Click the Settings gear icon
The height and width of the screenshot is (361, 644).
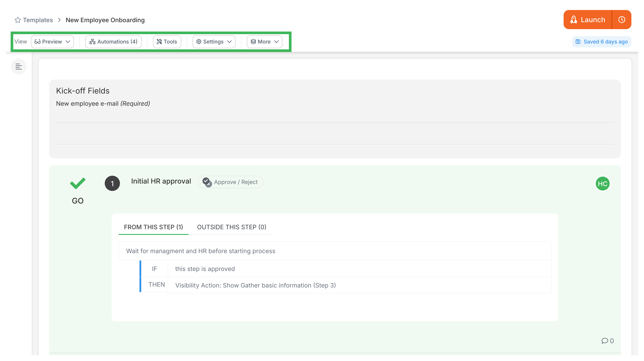(199, 42)
